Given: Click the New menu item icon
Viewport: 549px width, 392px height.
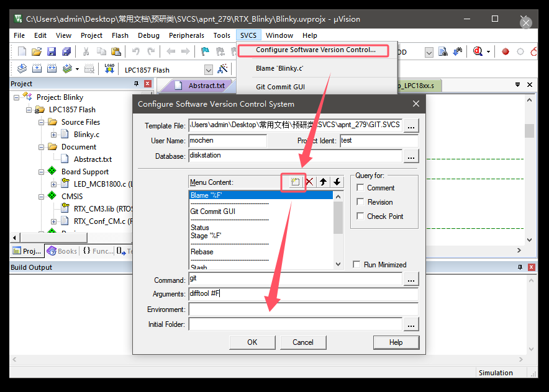Looking at the screenshot, I should [295, 182].
